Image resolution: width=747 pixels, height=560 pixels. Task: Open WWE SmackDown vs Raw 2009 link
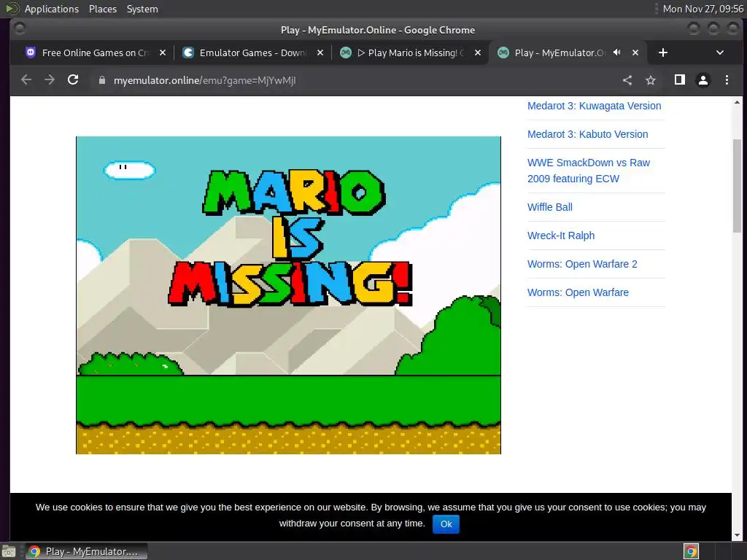tap(589, 171)
